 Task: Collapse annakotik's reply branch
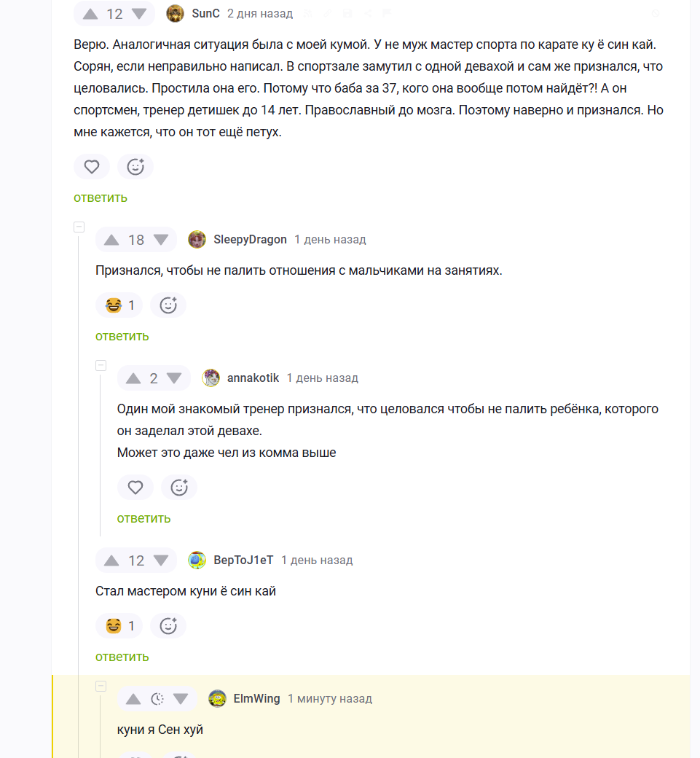(x=101, y=366)
